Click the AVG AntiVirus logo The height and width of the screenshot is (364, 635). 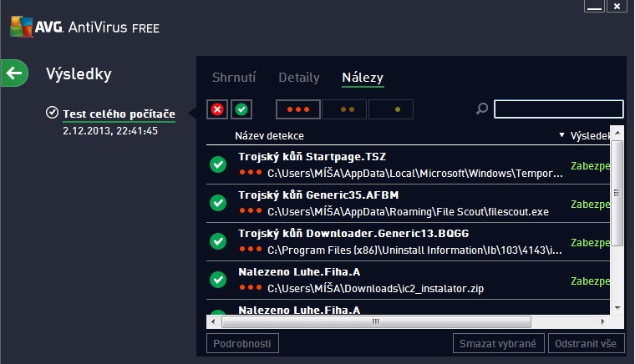point(84,27)
